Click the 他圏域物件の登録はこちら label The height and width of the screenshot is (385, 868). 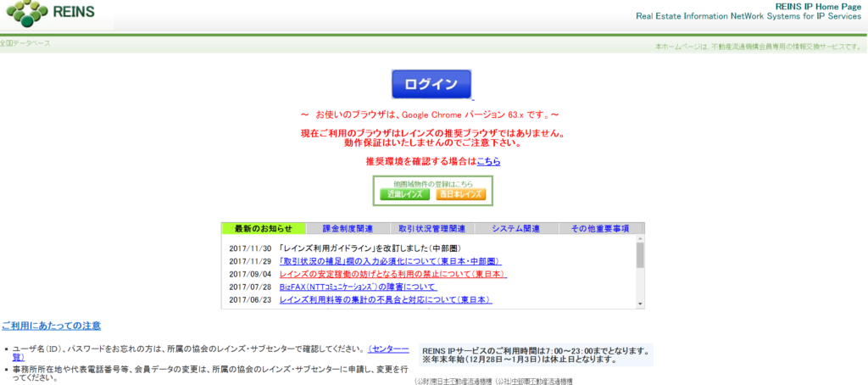pos(433,183)
